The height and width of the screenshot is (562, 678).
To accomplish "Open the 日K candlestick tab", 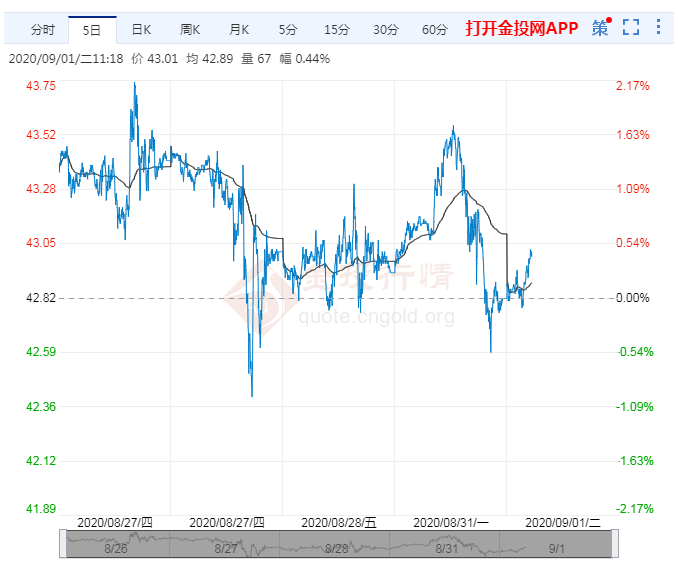I will [141, 30].
